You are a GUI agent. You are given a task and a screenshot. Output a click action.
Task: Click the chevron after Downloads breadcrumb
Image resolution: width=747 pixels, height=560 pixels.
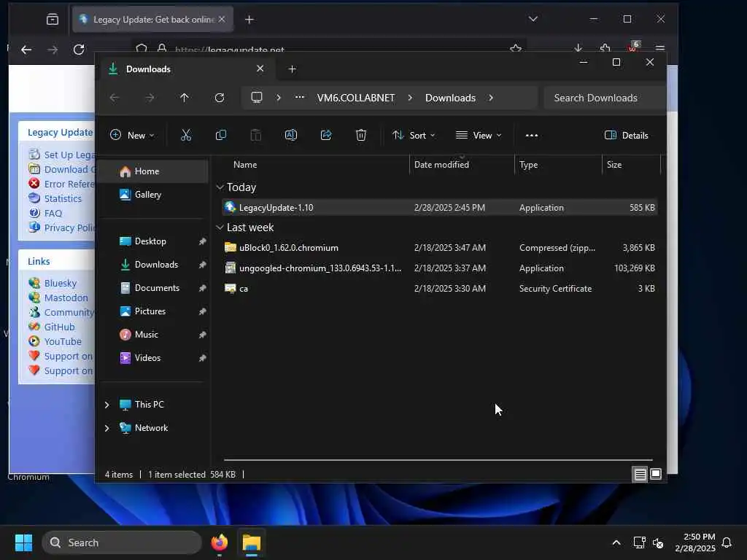click(491, 98)
